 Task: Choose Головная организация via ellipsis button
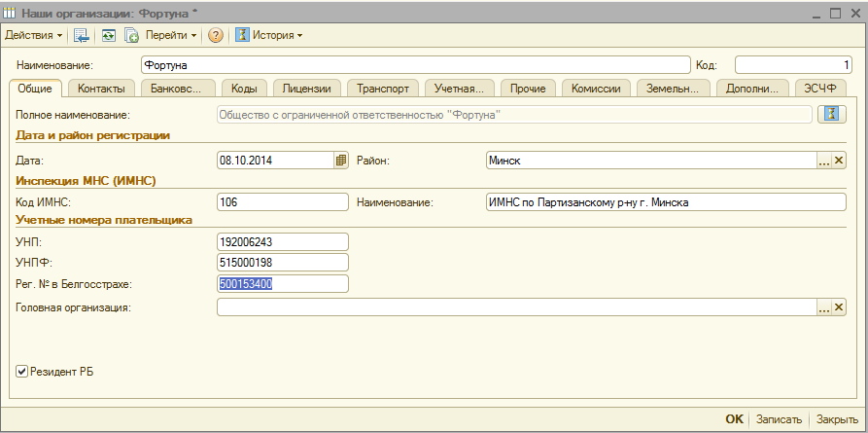pos(823,307)
